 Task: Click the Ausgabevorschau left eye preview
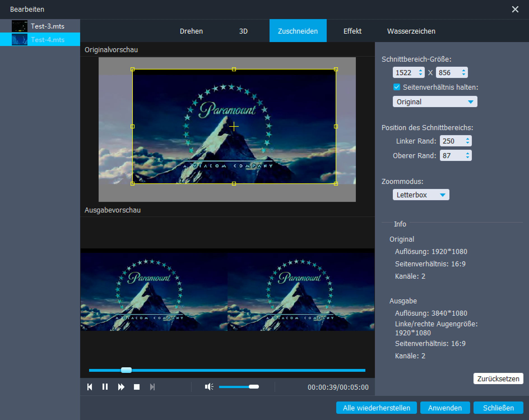(154, 289)
